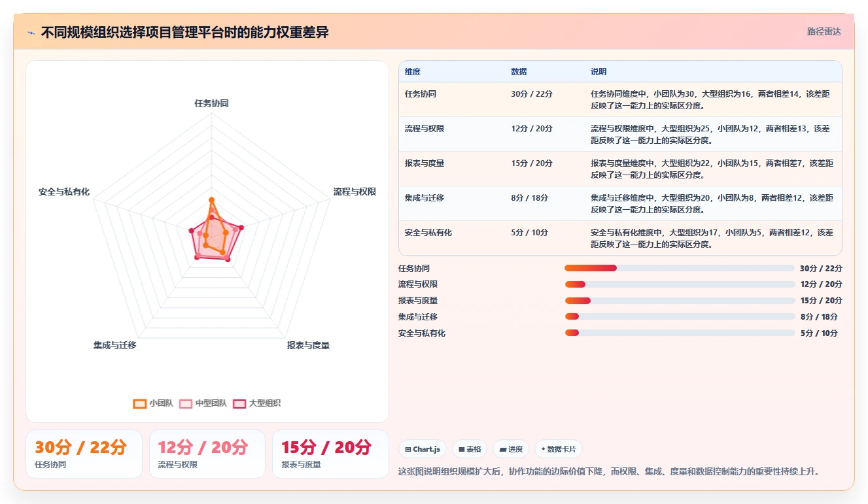
Task: Click the 进度 tag chip
Action: click(x=511, y=449)
